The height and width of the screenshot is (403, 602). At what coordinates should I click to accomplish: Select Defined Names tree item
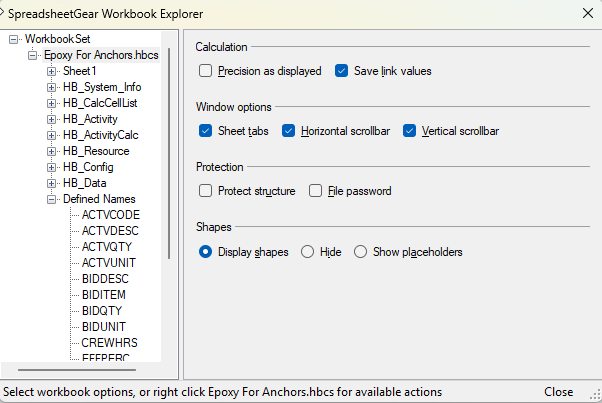coord(99,199)
